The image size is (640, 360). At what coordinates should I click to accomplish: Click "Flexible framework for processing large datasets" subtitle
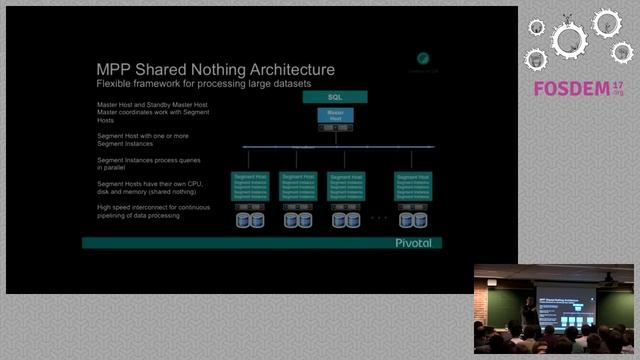(204, 84)
